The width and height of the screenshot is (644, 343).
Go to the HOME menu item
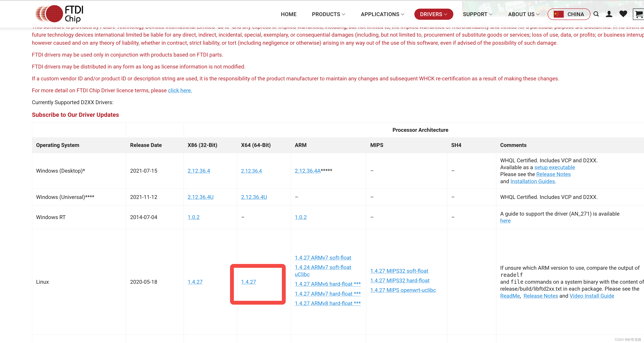[289, 14]
